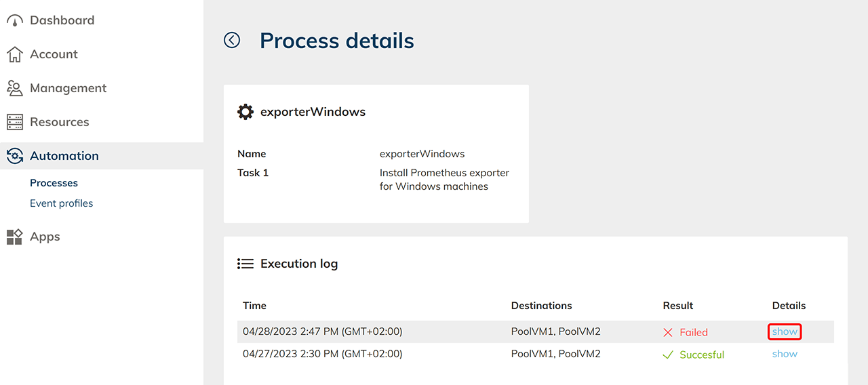Open the Dashboard menu item
The image size is (868, 385).
click(x=62, y=20)
